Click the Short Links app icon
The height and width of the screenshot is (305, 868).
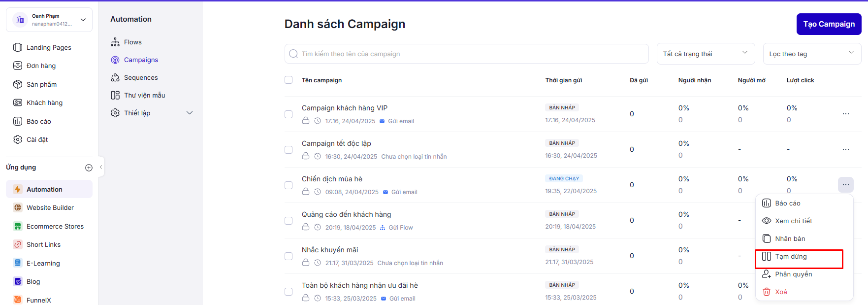tap(18, 244)
